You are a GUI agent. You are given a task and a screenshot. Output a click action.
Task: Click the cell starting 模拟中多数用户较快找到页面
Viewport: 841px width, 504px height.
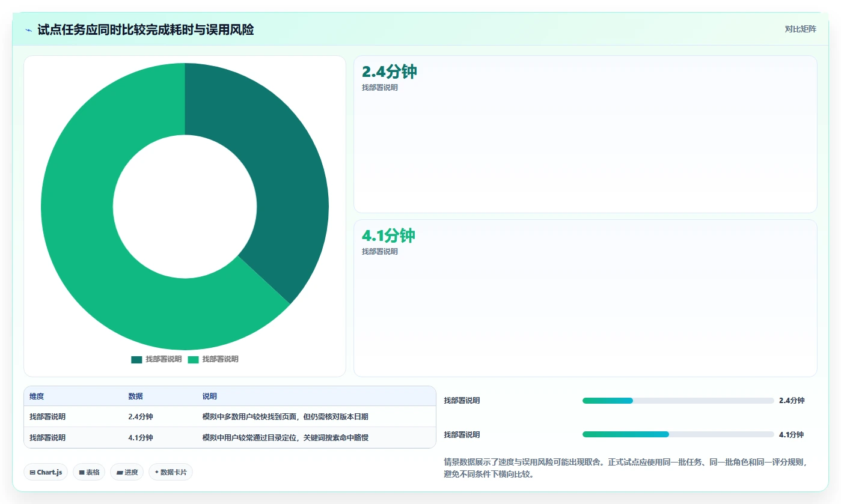pos(286,416)
